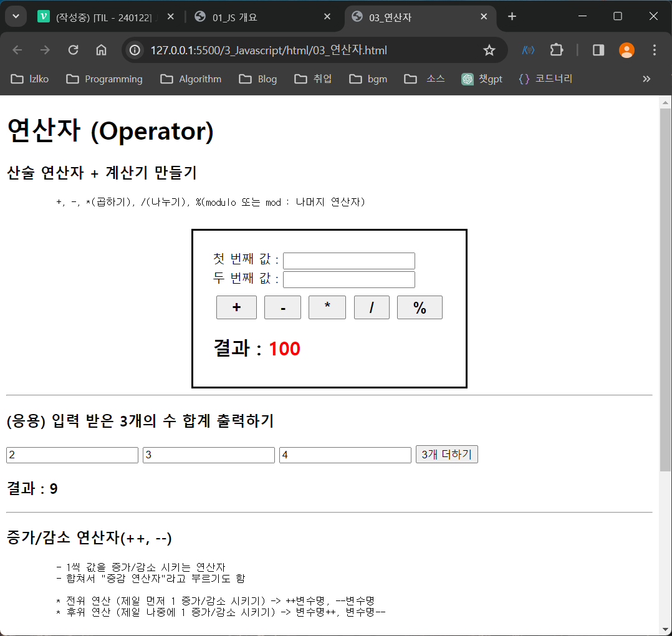
Task: Click the browser home icon
Action: click(x=101, y=51)
